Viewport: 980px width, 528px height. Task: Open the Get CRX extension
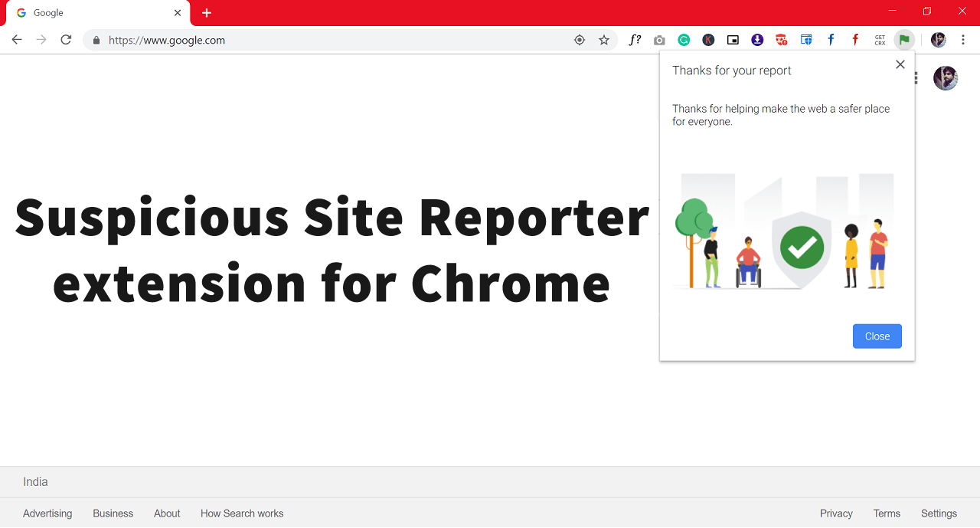tap(880, 40)
